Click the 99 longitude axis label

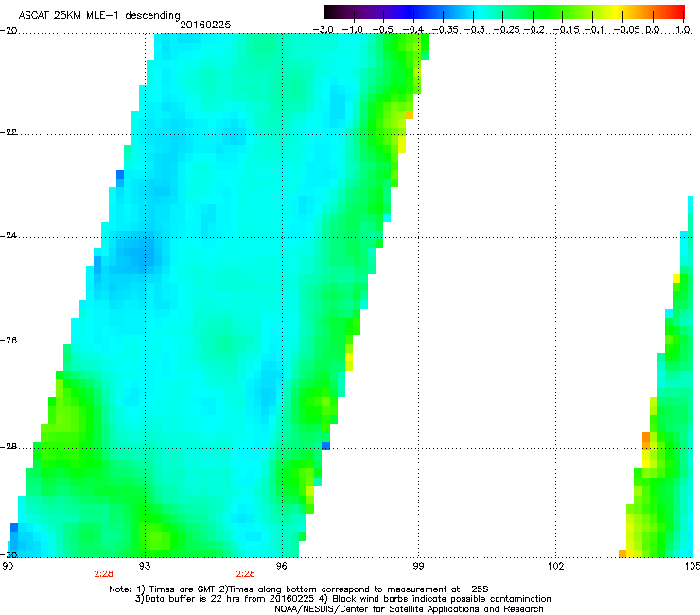click(418, 566)
